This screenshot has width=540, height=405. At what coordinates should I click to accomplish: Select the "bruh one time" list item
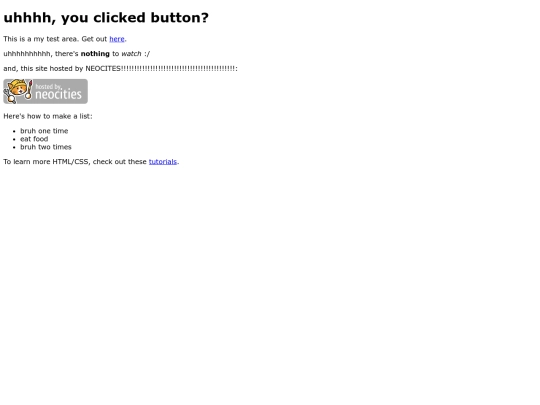click(x=44, y=131)
